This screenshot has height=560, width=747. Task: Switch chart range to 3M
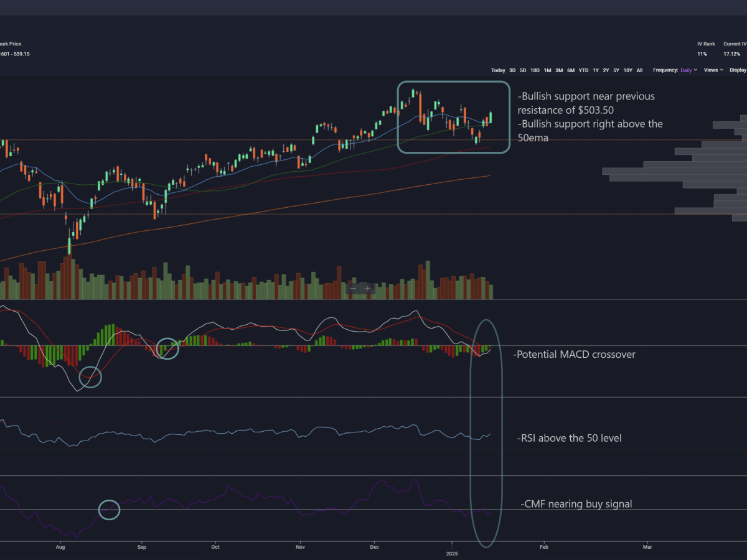[x=558, y=70]
